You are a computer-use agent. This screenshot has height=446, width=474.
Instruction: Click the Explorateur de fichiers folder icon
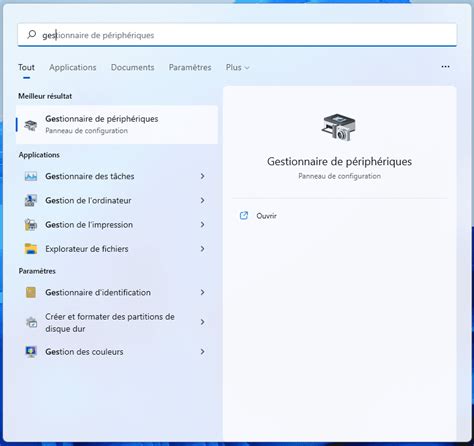(31, 249)
